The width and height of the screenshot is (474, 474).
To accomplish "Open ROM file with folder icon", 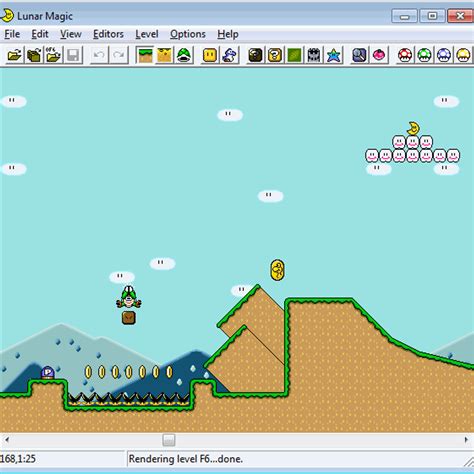I will tap(14, 55).
